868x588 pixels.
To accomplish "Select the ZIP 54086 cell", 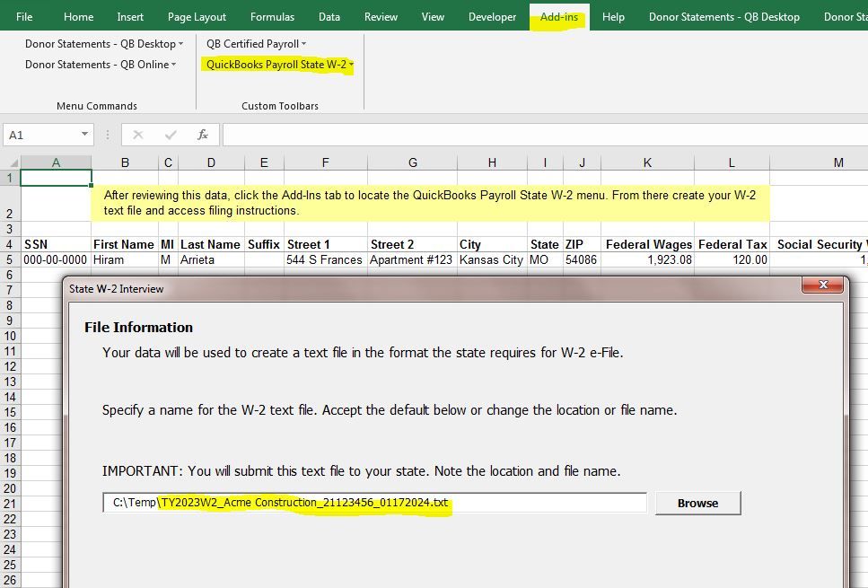I will [583, 259].
